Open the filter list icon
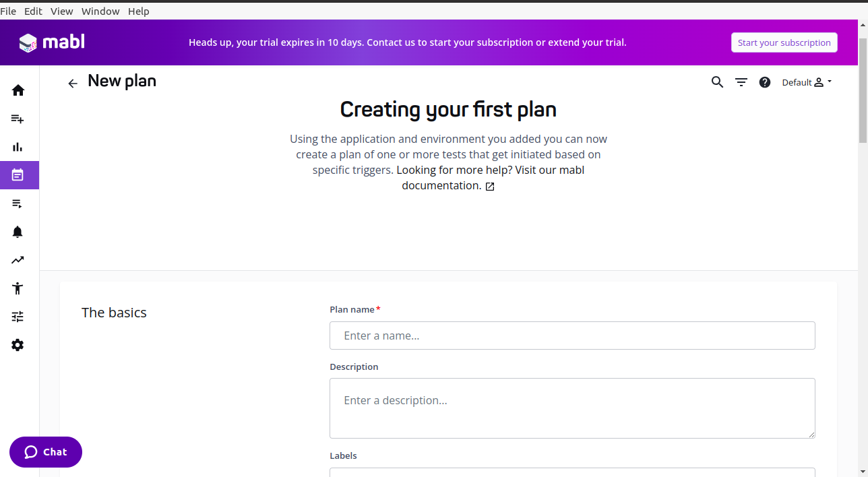Image resolution: width=868 pixels, height=477 pixels. coord(741,82)
